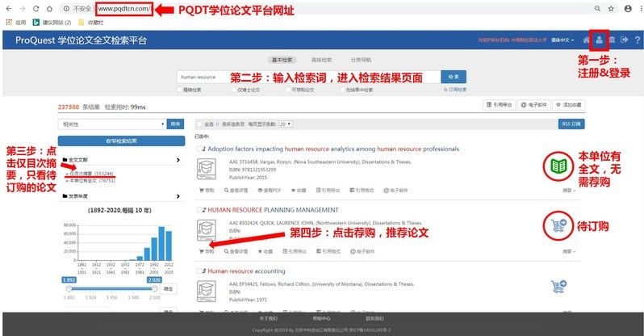
Task: Click the search keyword input field
Action: click(309, 77)
